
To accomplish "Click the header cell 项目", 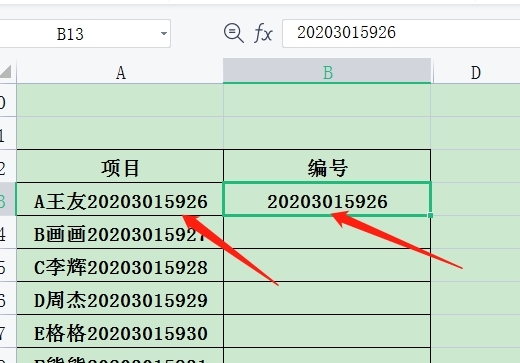I will pyautogui.click(x=120, y=166).
